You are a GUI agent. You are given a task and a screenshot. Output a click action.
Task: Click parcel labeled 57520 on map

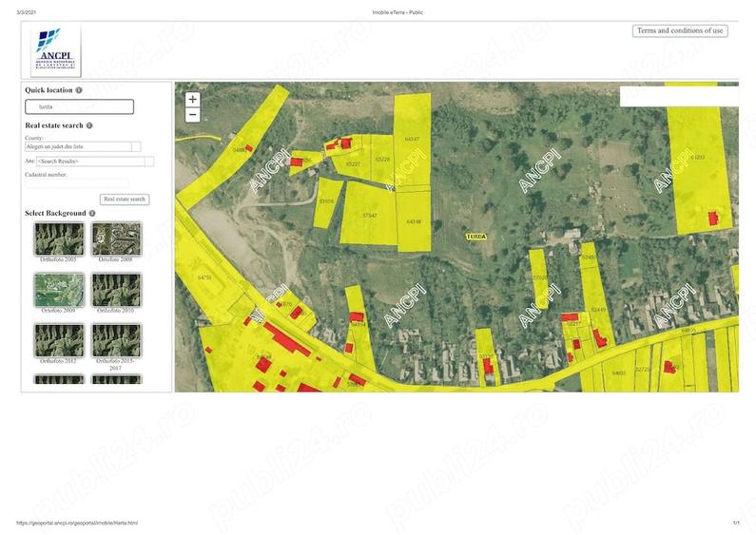(x=540, y=277)
